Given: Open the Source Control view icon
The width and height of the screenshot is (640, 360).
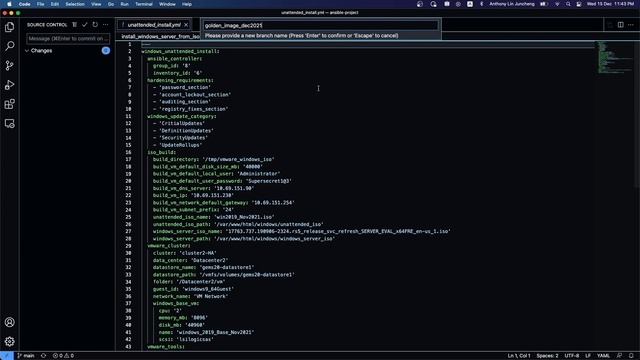Looking at the screenshot, I should (x=9, y=65).
